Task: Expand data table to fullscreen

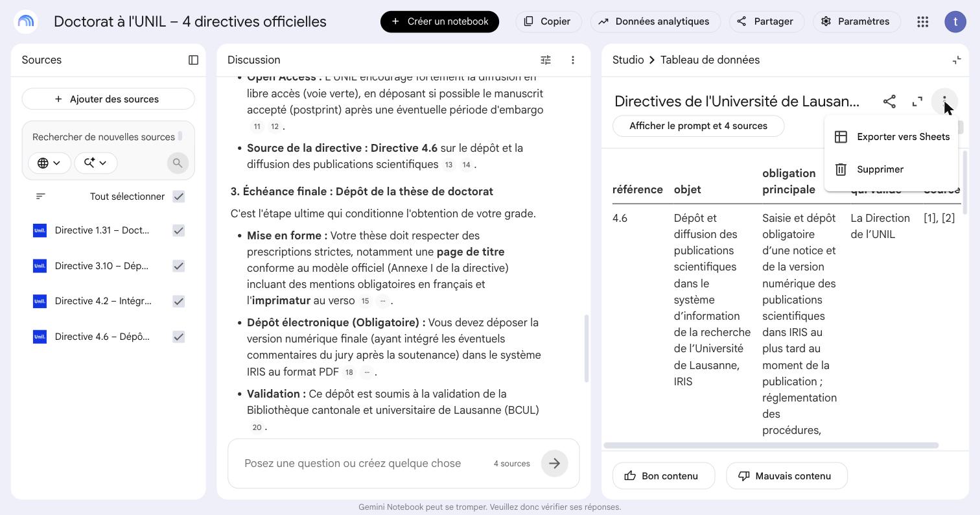Action: pos(917,101)
